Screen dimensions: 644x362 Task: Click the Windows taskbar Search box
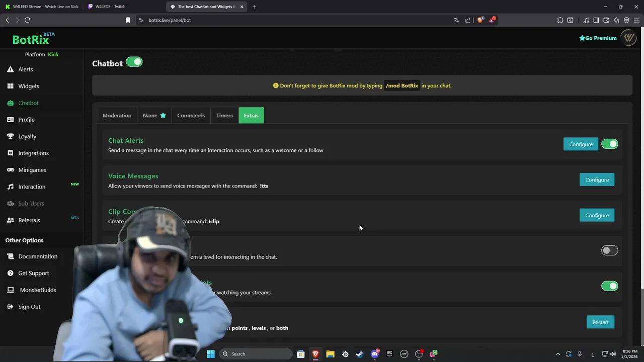[x=256, y=354]
